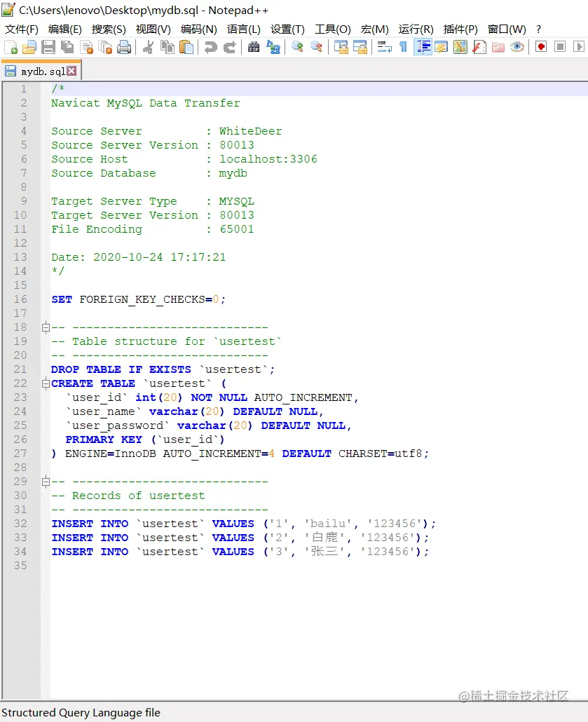Click the 'localhost:3306' source host text
588x722 pixels.
click(268, 159)
